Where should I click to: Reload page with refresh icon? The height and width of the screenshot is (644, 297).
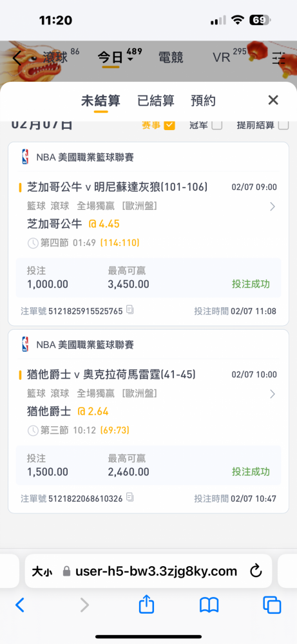tap(256, 571)
